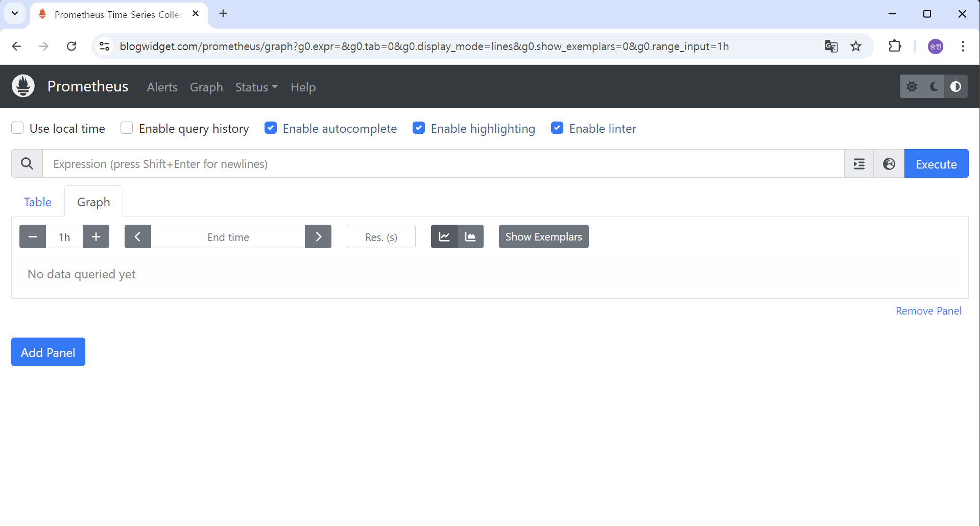The width and height of the screenshot is (980, 526).
Task: Decrease time range with minus button
Action: [33, 236]
